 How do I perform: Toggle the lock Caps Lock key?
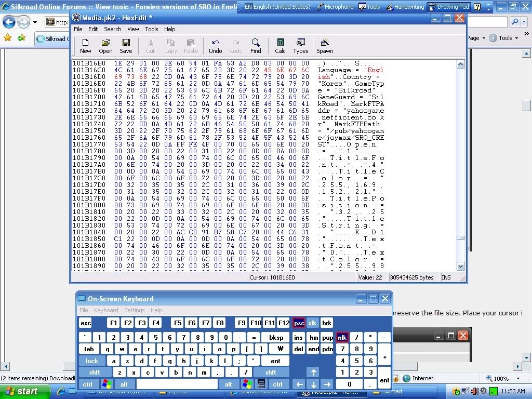(x=91, y=361)
